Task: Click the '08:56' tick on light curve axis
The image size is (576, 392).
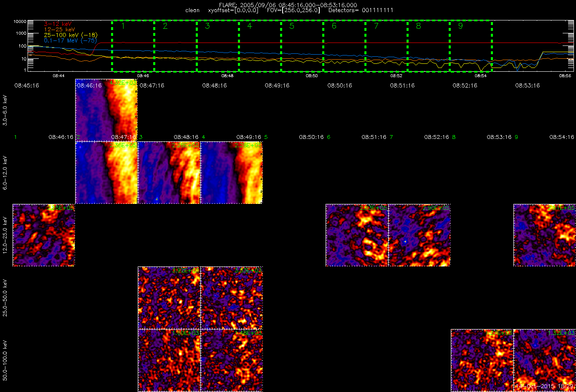Action: [565, 76]
